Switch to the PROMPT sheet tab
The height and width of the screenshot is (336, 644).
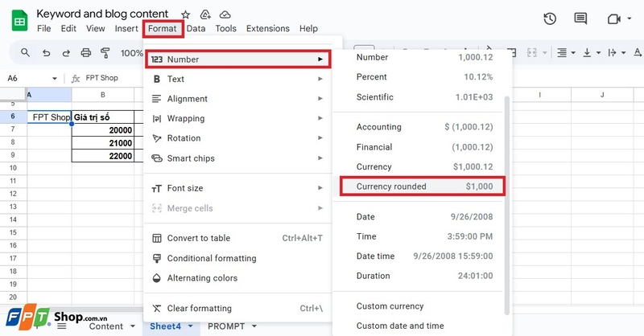pos(226,326)
